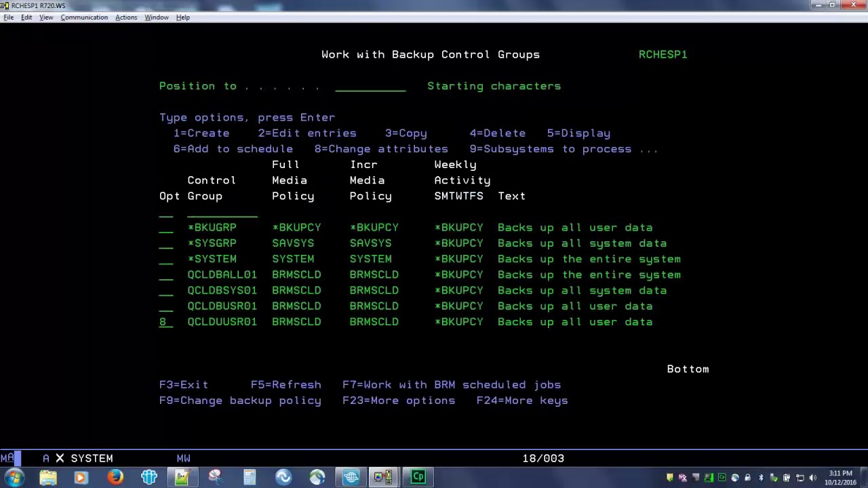Screen dimensions: 868x488
Task: Click the Opt field for *BKUGRP
Action: (166, 228)
